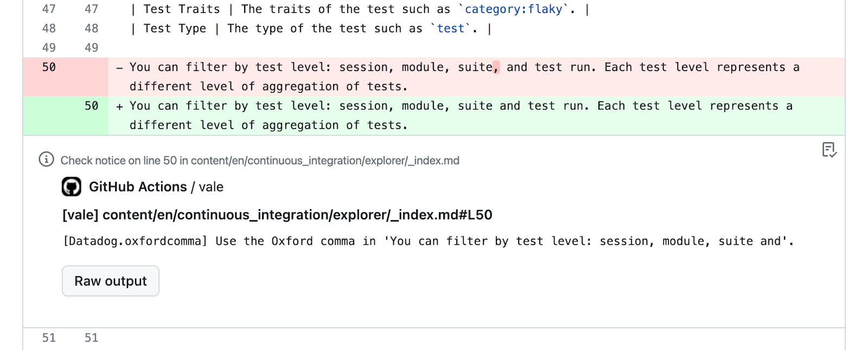The width and height of the screenshot is (868, 350).
Task: Click old line number 47
Action: pos(49,9)
